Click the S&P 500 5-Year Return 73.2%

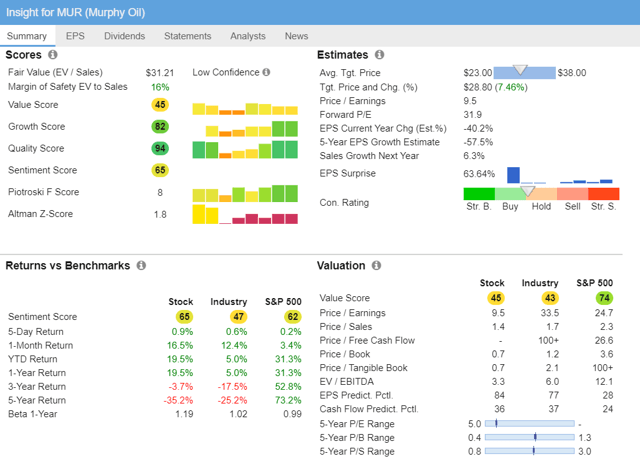[288, 400]
